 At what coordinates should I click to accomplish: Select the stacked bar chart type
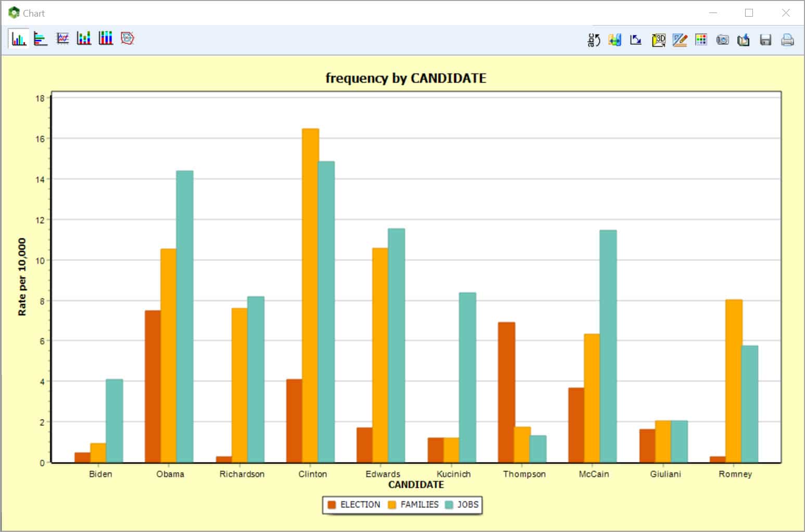click(x=84, y=39)
